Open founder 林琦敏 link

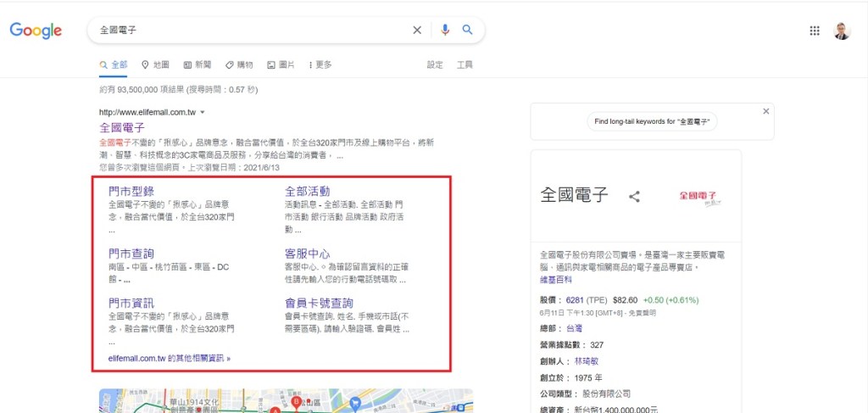[587, 361]
